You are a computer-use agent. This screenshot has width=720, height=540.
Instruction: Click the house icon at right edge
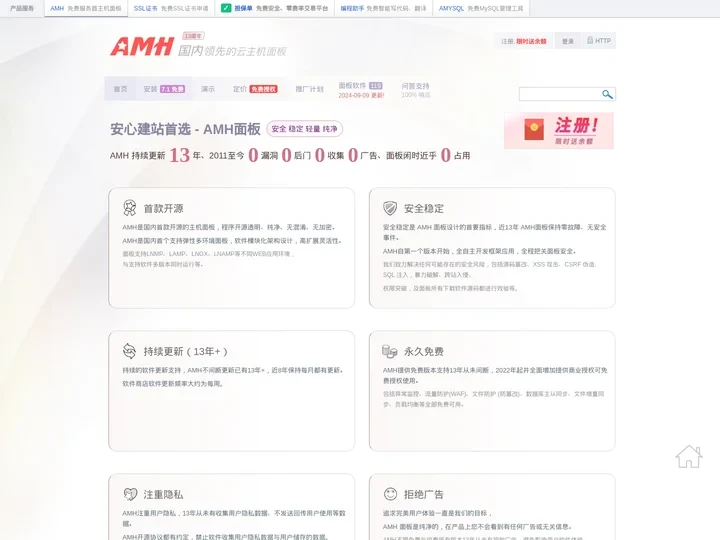click(x=689, y=456)
